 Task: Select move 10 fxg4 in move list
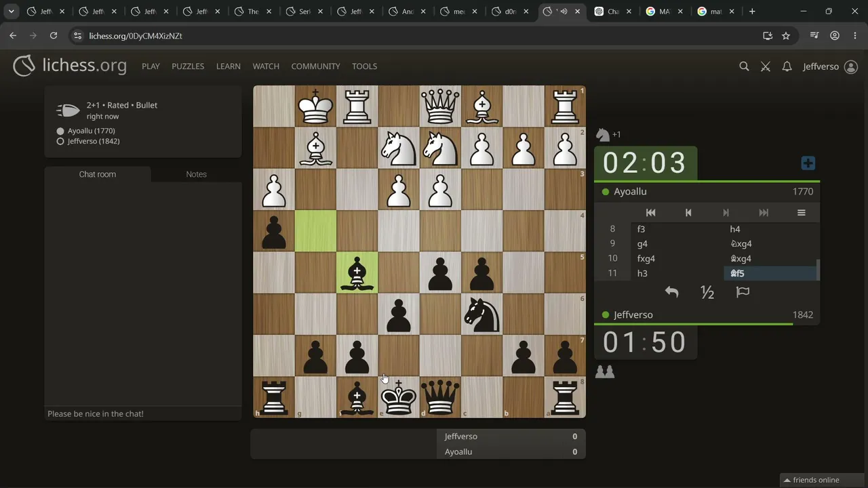pos(678,258)
